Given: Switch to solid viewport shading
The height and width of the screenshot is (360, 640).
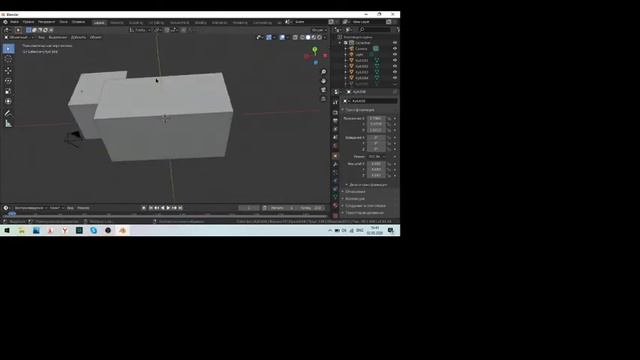Looking at the screenshot, I should 308,37.
